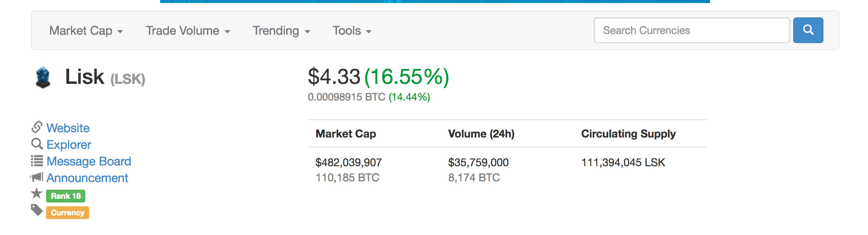Click the chain link icon beside Website
Screen dimensions: 868x235
37,127
